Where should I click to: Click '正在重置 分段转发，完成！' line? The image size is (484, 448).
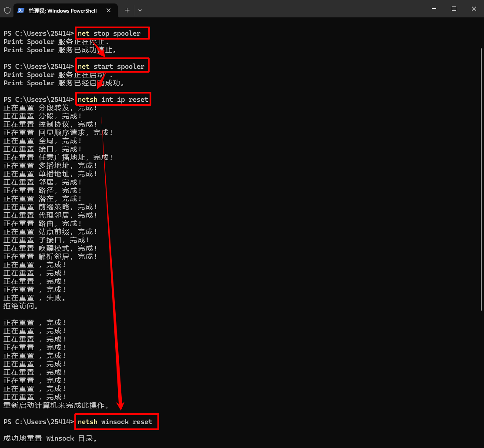tap(50, 108)
